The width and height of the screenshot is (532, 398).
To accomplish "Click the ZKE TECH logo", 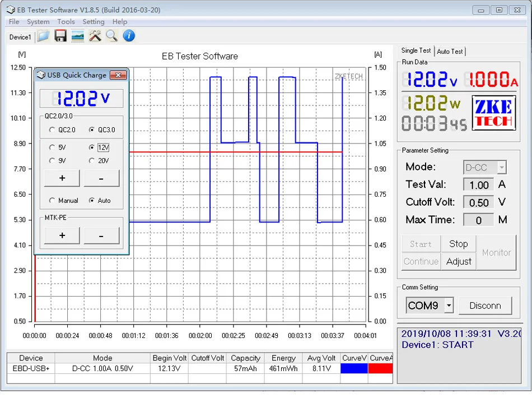I will [494, 113].
